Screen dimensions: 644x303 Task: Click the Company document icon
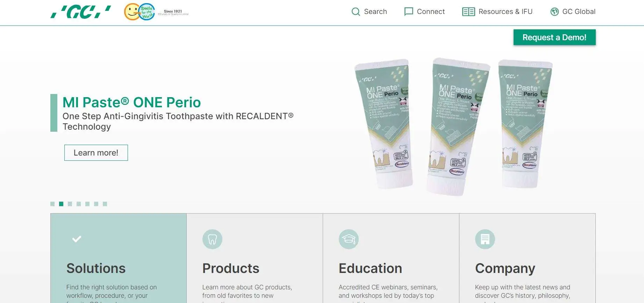(x=485, y=239)
